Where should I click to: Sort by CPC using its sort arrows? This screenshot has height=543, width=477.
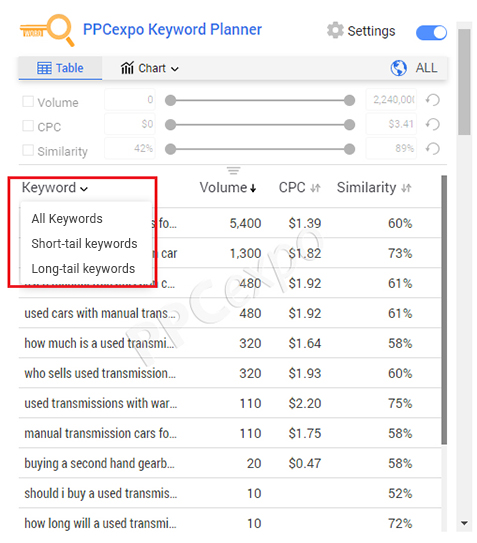click(x=315, y=188)
